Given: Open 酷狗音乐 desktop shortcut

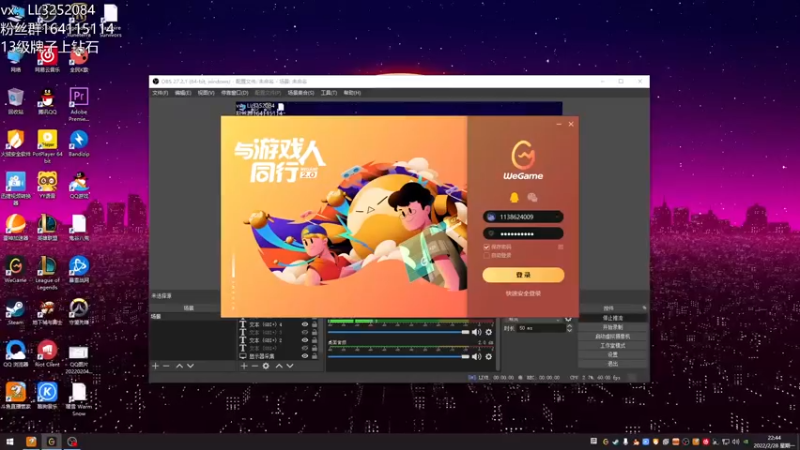Looking at the screenshot, I should [x=47, y=396].
